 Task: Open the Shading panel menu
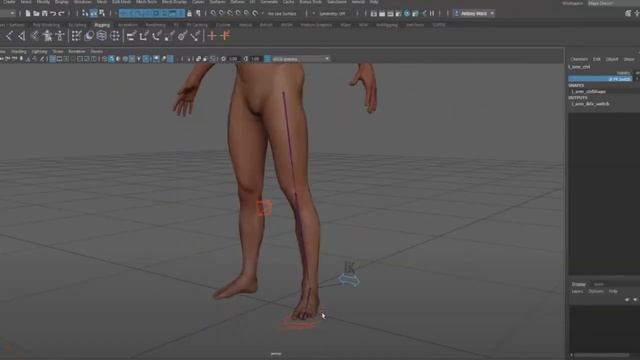(x=18, y=52)
